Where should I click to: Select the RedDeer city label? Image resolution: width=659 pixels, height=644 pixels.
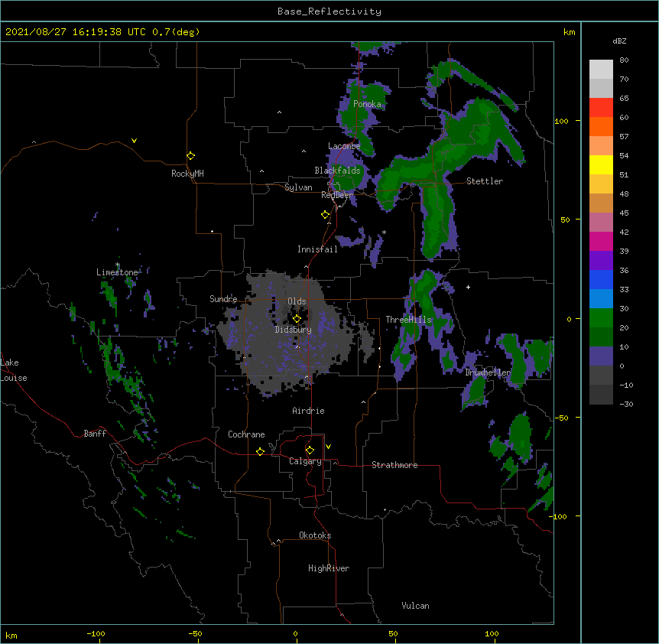pyautogui.click(x=337, y=195)
